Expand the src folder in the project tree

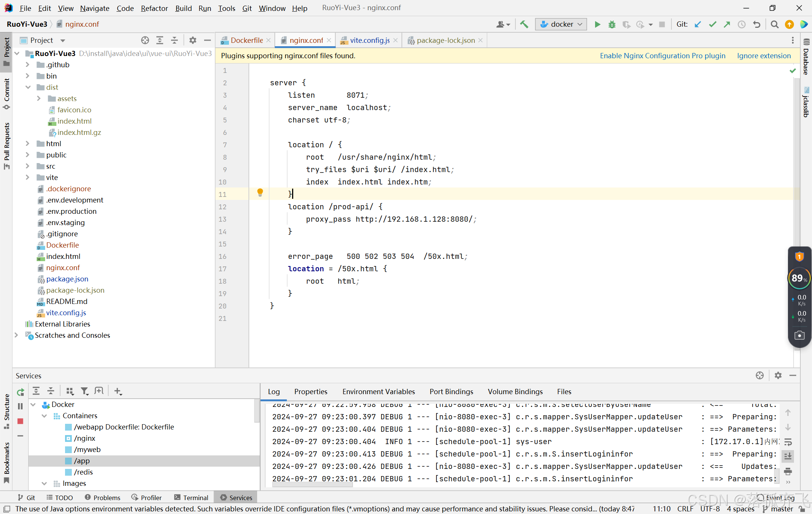point(27,166)
